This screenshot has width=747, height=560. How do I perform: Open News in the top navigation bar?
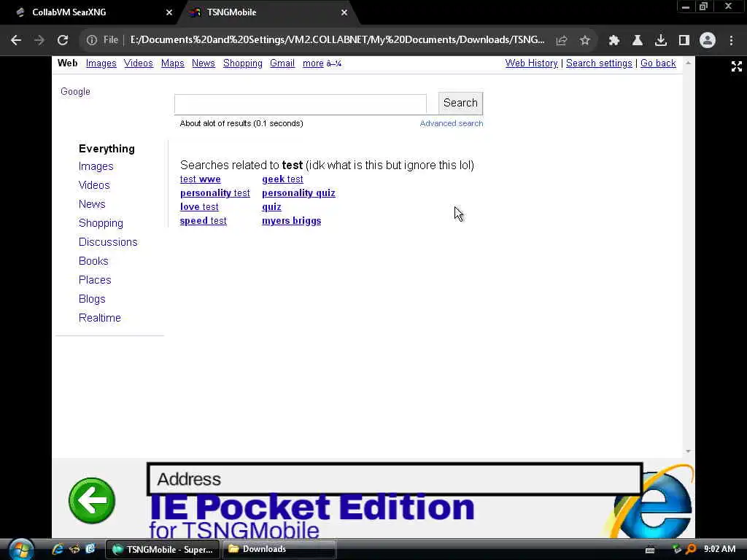point(204,63)
